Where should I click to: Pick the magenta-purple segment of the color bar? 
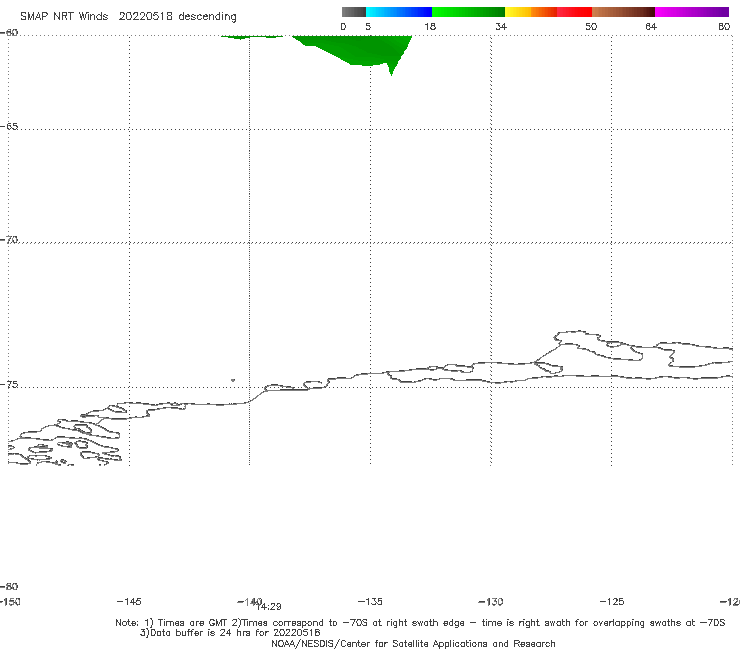coord(692,12)
